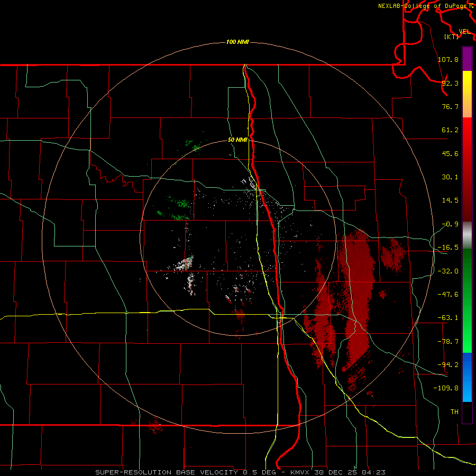Click the blue segment of the velocity color bar
476x476 pixels.
click(467, 377)
